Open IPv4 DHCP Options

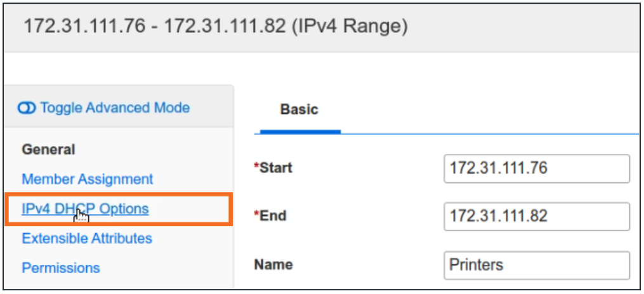(85, 209)
